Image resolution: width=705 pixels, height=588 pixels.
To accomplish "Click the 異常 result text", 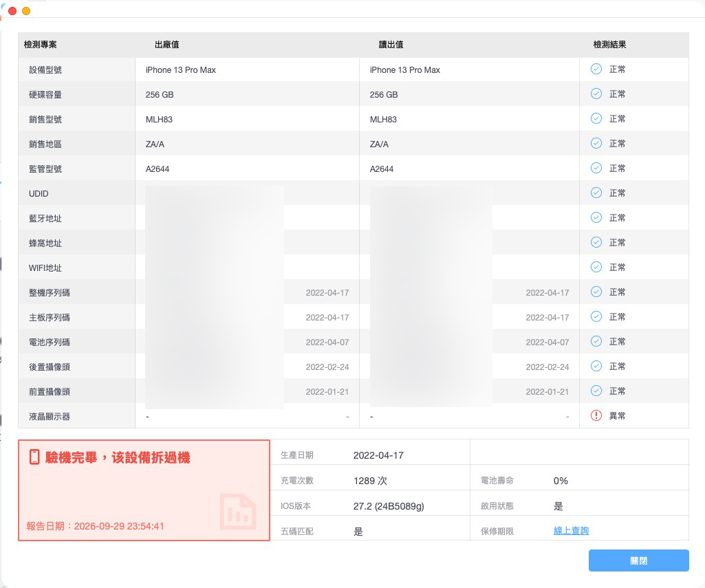I will pyautogui.click(x=618, y=416).
